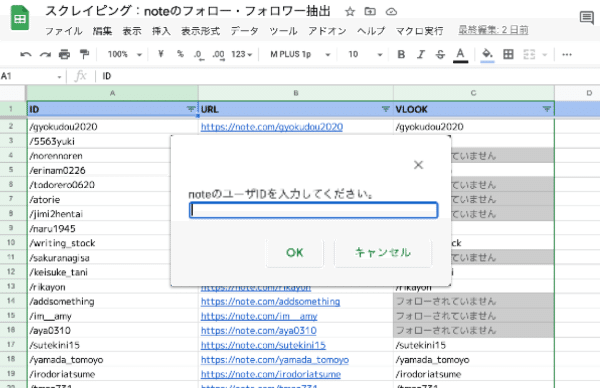
Task: Select the paint format tool
Action: click(84, 54)
